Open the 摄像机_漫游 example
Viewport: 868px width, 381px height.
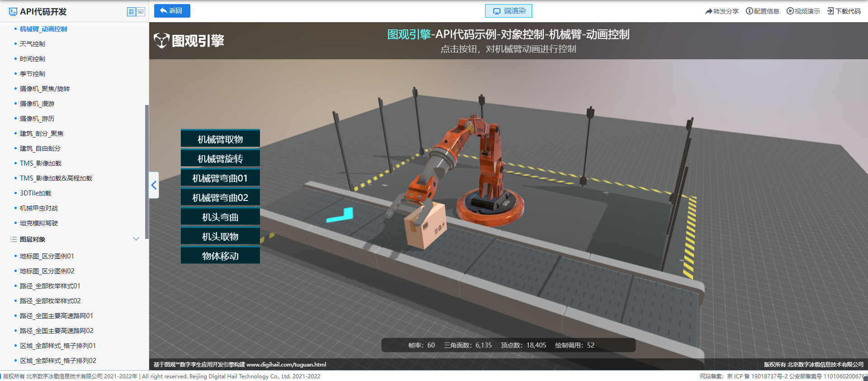(37, 104)
